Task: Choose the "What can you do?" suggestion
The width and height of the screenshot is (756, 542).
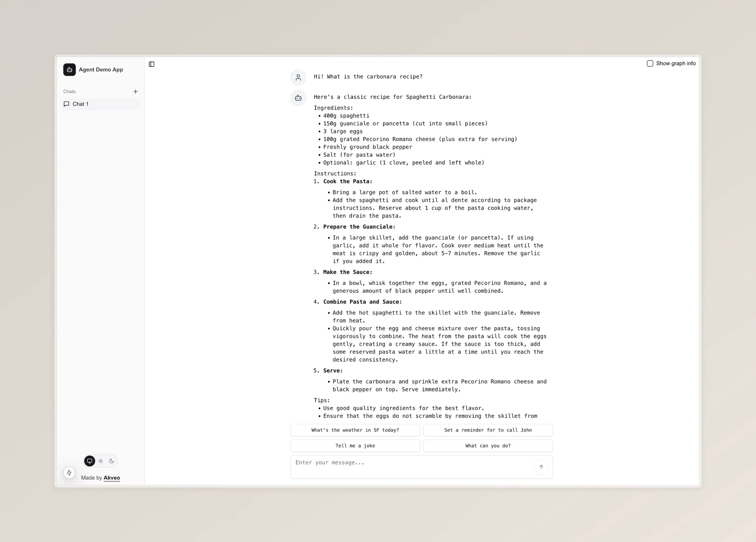Action: click(x=488, y=446)
